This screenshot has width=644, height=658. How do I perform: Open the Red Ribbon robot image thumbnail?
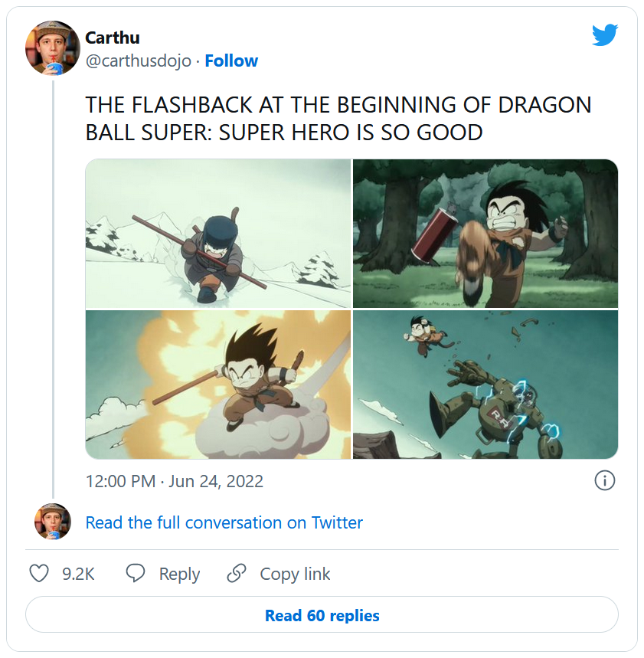485,385
